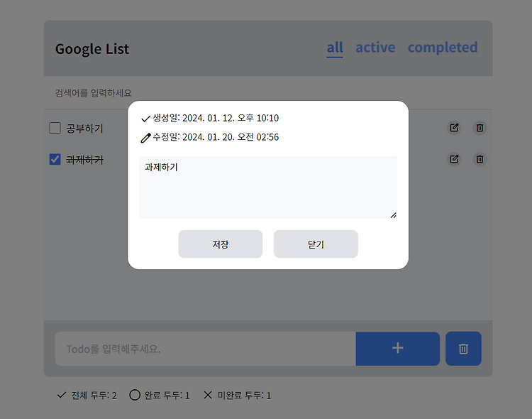Click the blue plus add-todo button

click(x=398, y=349)
